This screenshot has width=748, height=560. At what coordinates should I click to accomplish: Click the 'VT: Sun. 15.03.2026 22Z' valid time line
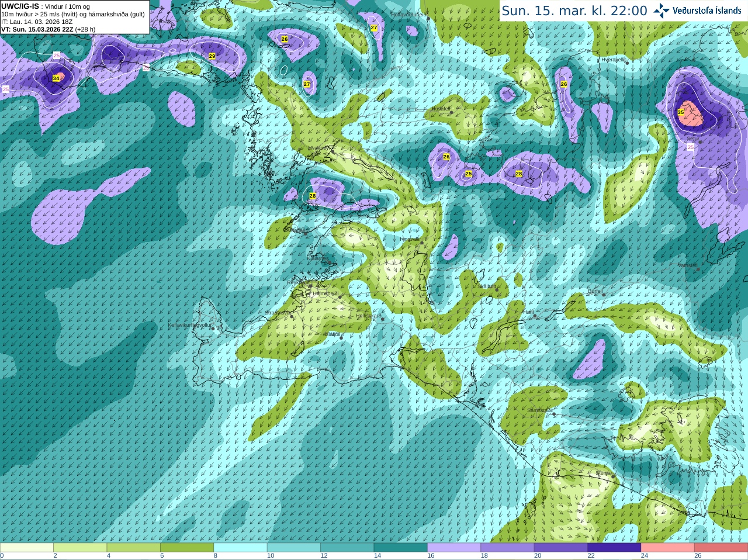(49, 29)
